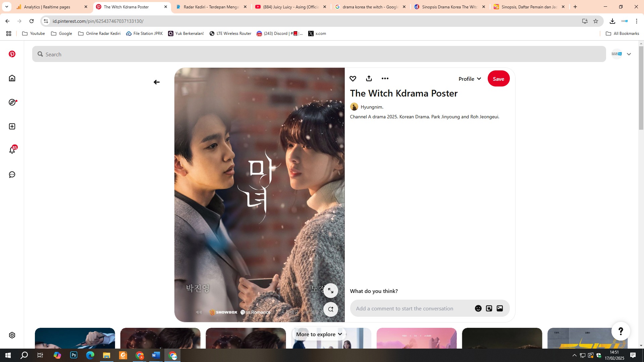Open the Settings gear icon in the sidebar
The image size is (644, 362).
pyautogui.click(x=12, y=335)
